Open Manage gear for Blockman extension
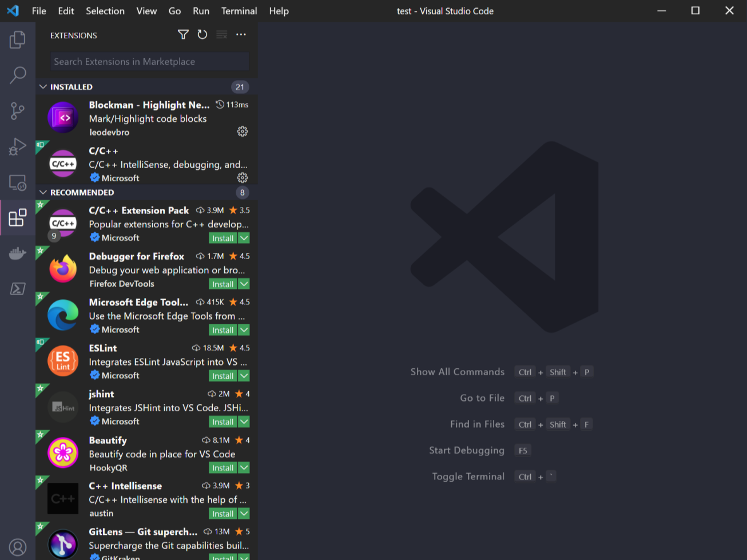The image size is (747, 560). [x=243, y=132]
